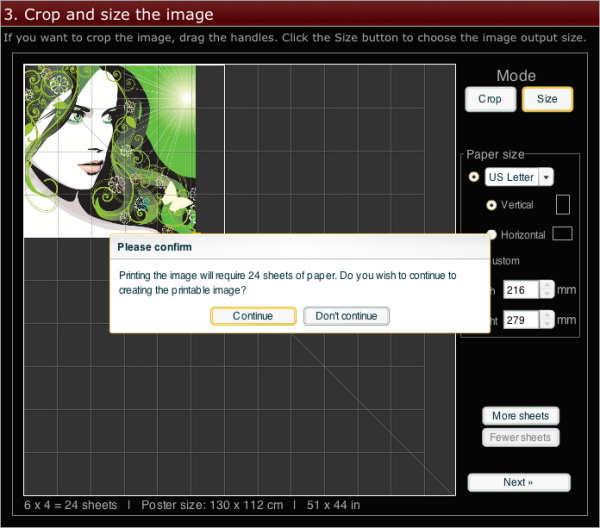
Task: Click the Fewer sheets button
Action: (x=519, y=437)
